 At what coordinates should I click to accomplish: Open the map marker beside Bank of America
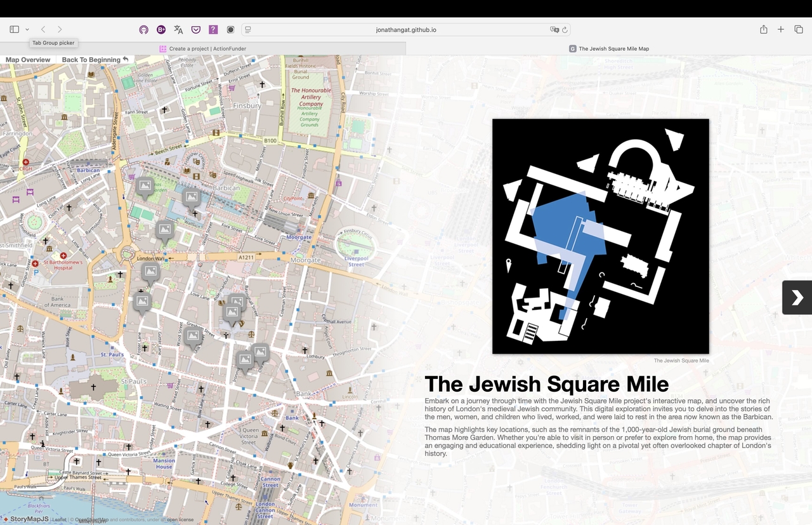point(142,303)
